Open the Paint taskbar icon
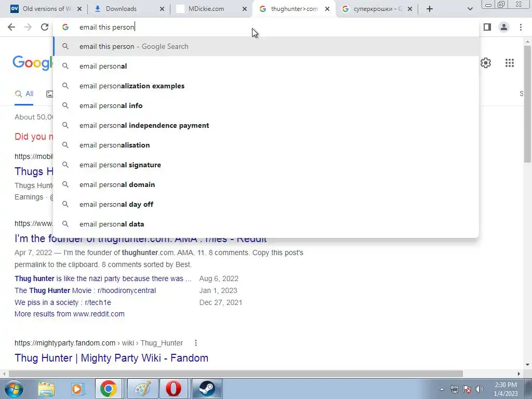Screen dimensions: 532x399 pos(143,389)
